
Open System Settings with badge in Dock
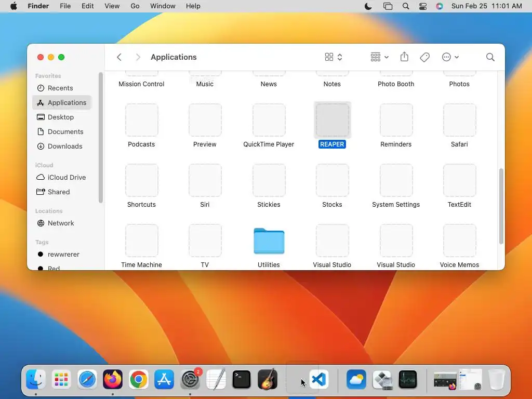[x=190, y=379]
